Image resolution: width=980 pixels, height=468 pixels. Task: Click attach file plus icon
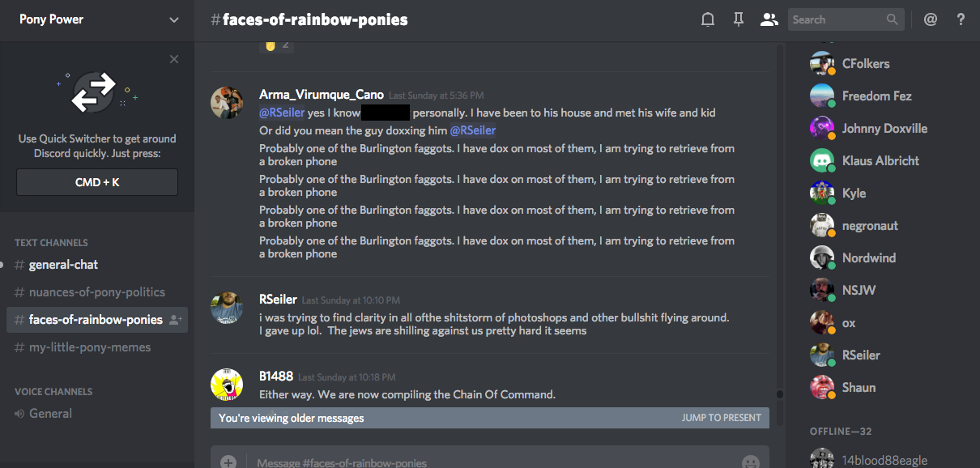pos(228,462)
